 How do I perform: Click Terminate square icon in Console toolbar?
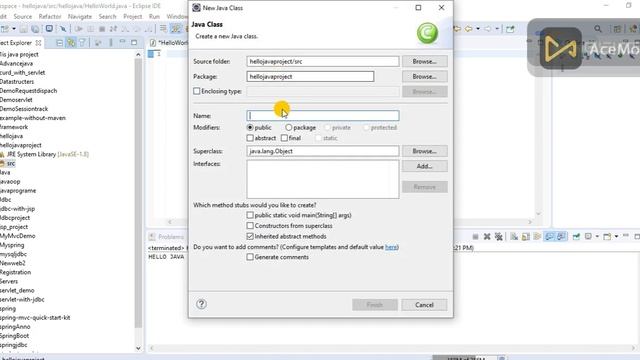point(476,237)
